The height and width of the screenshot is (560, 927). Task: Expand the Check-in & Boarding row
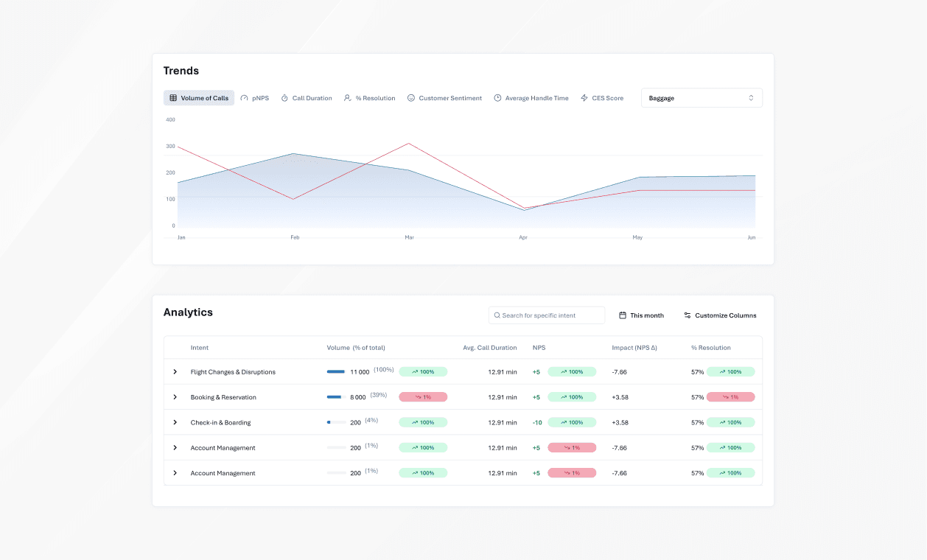tap(175, 421)
